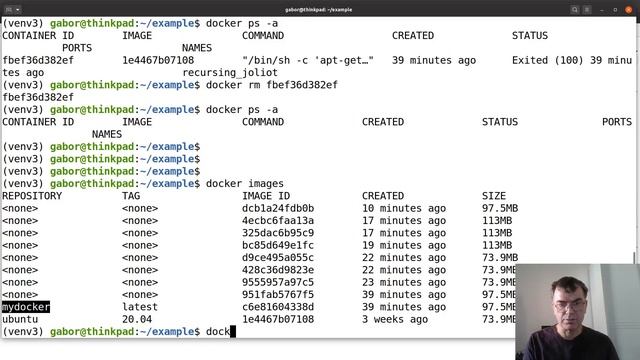Image resolution: width=640 pixels, height=360 pixels.
Task: Click the window title gabor@thinkpad: ~/example
Action: point(318,9)
